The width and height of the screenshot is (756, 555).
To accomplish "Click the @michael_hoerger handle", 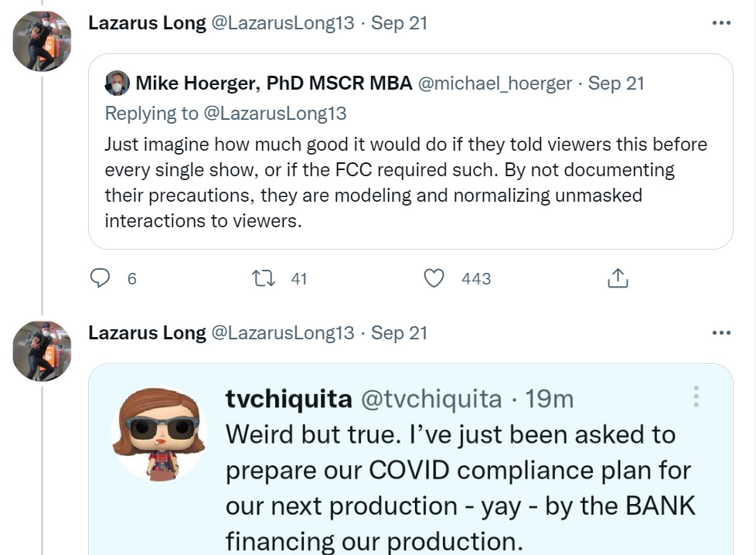I will [495, 83].
